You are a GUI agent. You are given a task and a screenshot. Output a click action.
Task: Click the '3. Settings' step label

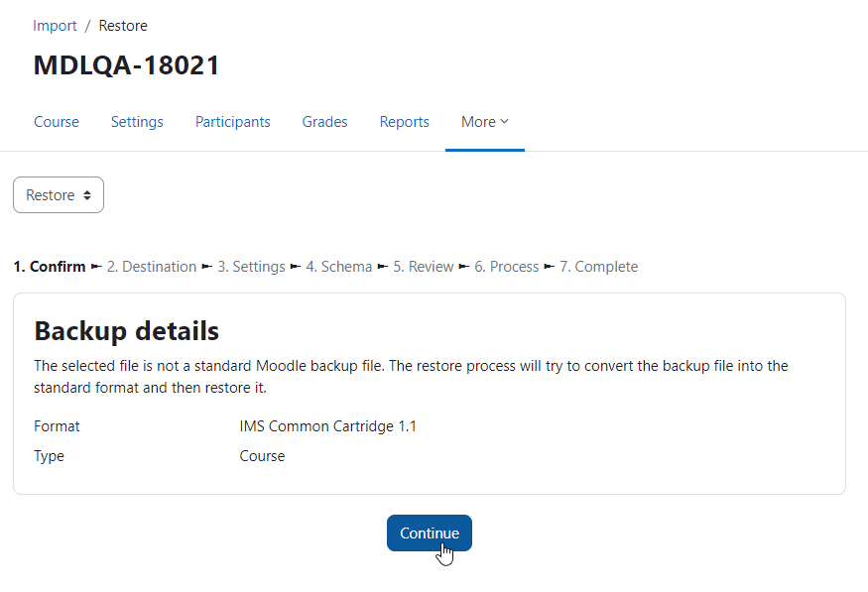(251, 267)
